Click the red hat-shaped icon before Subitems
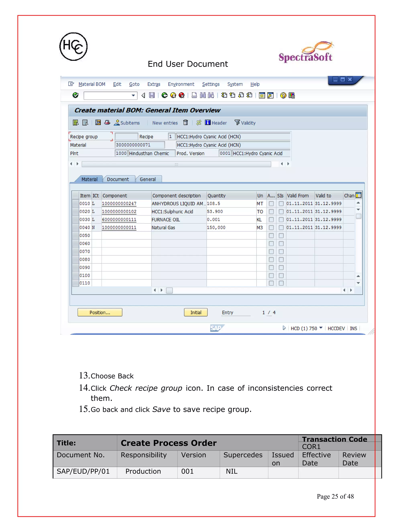This screenshot has height=532, width=411. click(x=107, y=122)
